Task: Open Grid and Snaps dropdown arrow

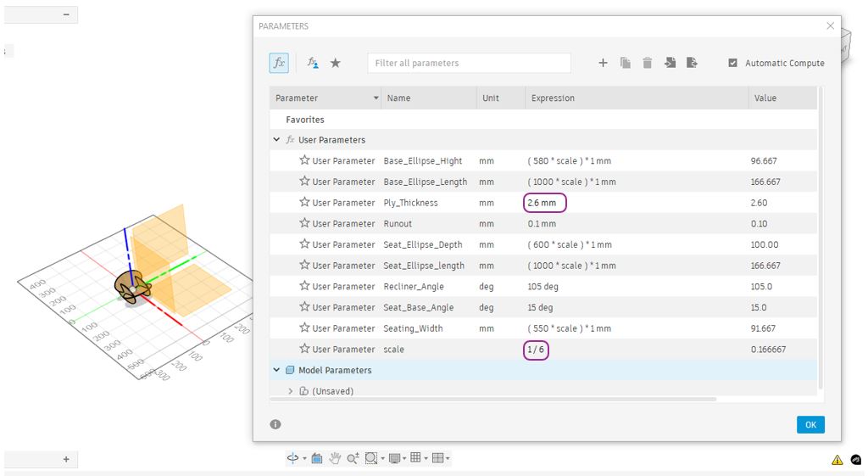Action: click(x=426, y=459)
